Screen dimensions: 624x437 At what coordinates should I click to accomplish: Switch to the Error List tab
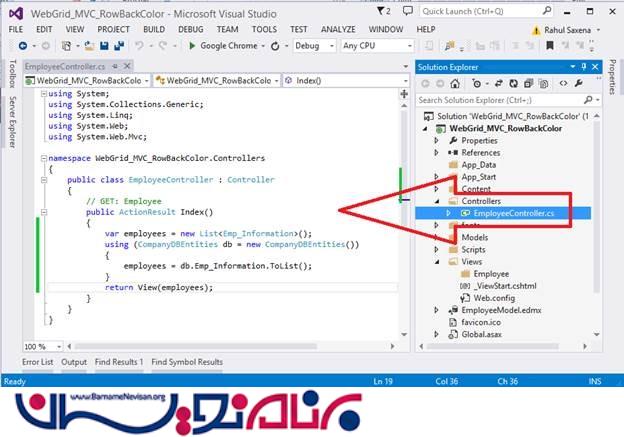coord(38,362)
